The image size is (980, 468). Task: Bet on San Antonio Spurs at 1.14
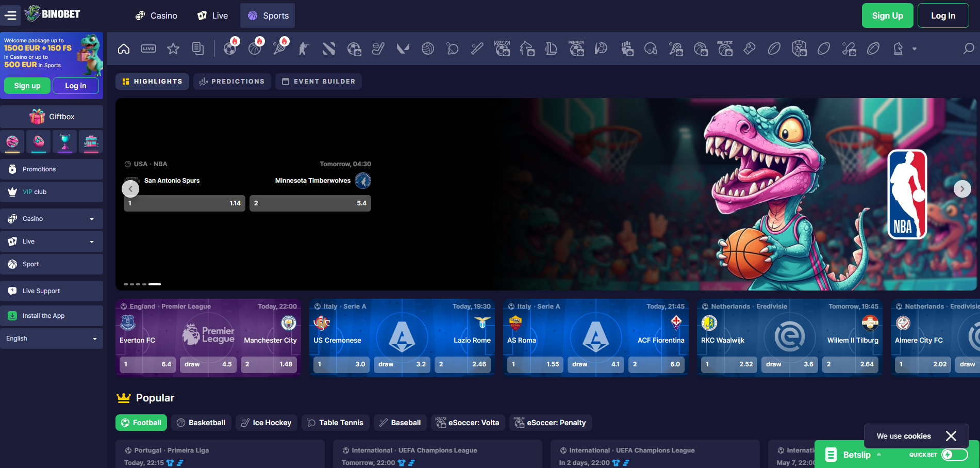pyautogui.click(x=185, y=203)
